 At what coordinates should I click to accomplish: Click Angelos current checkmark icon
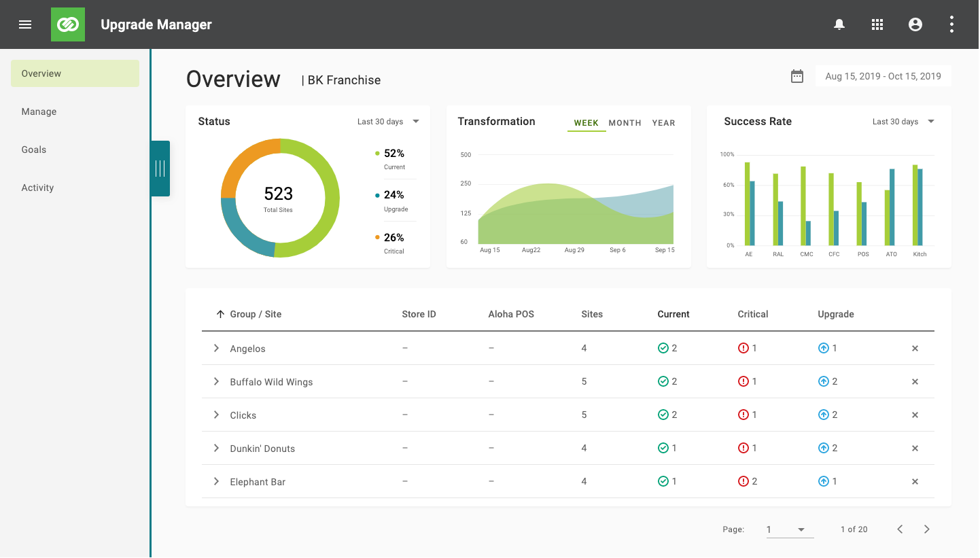(663, 348)
